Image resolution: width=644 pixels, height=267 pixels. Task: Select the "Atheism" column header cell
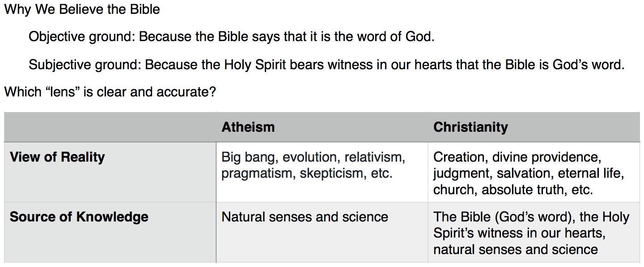coord(248,127)
